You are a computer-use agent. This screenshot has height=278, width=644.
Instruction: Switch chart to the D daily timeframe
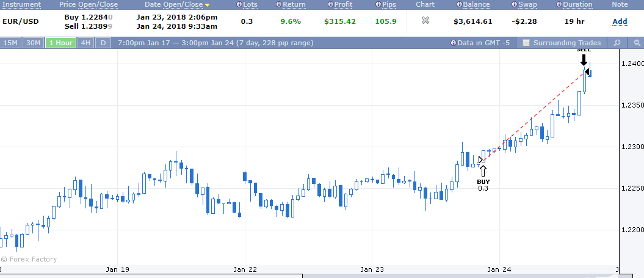(103, 43)
